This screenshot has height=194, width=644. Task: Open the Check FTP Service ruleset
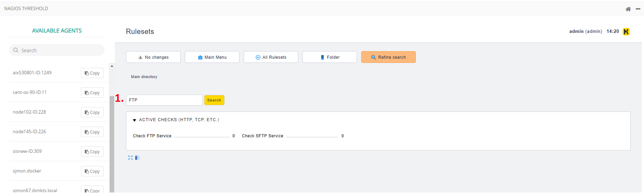click(152, 136)
